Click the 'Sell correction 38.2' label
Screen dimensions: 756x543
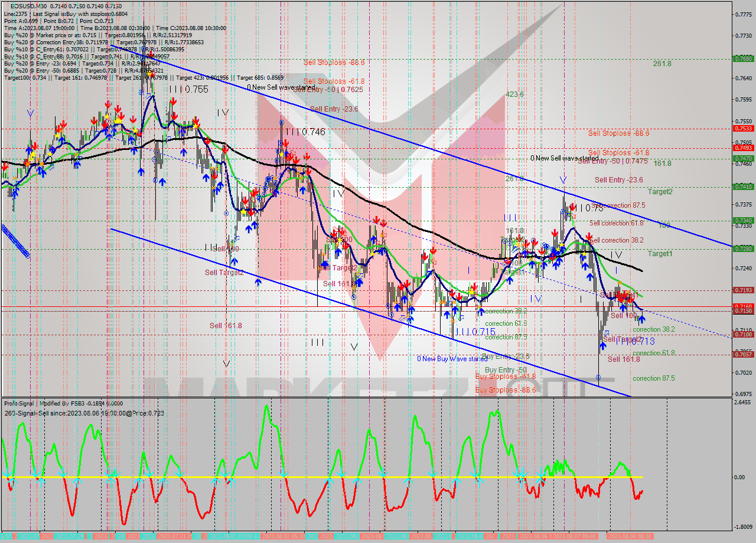click(x=618, y=240)
